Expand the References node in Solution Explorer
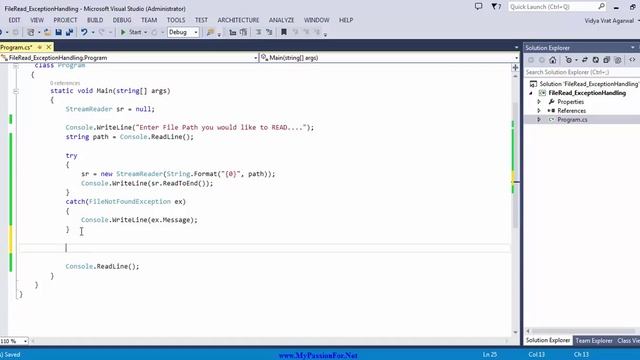 point(539,111)
